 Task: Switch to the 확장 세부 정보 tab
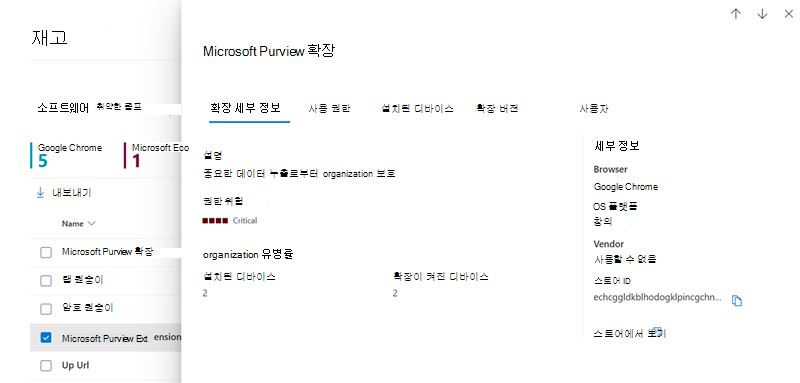(246, 109)
